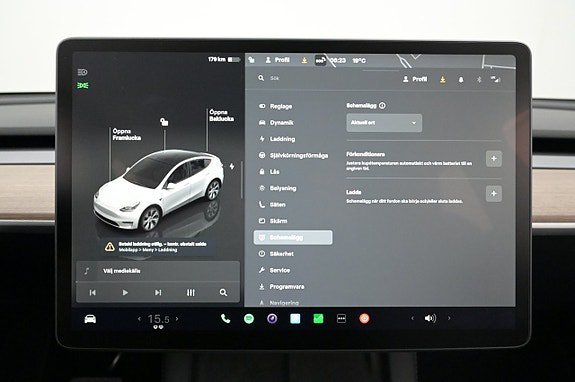Show all apps with the three-dot icon

(x=341, y=319)
